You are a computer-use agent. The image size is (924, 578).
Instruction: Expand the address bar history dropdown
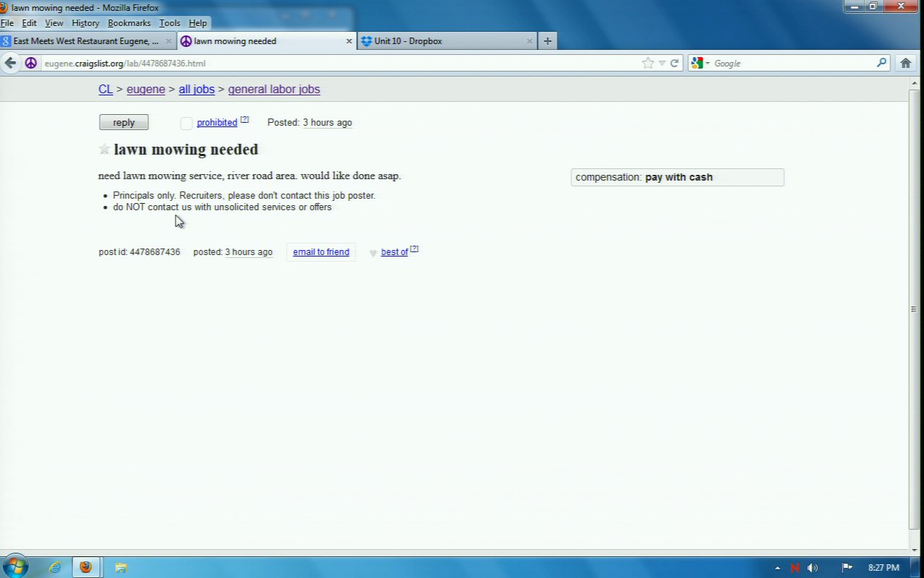coord(661,63)
